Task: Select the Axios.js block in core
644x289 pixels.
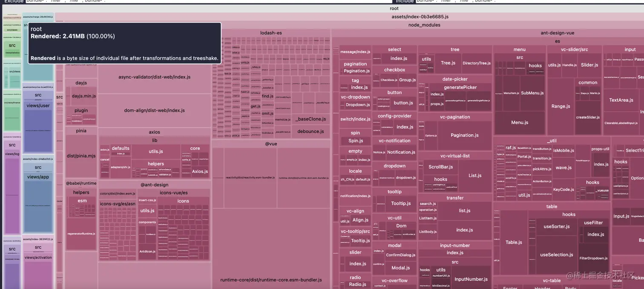Action: point(200,172)
